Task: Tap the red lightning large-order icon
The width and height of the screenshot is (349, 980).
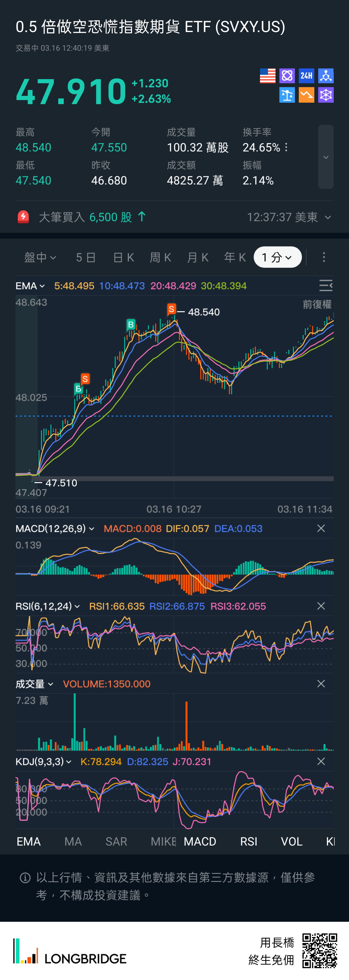Action: coord(23,217)
